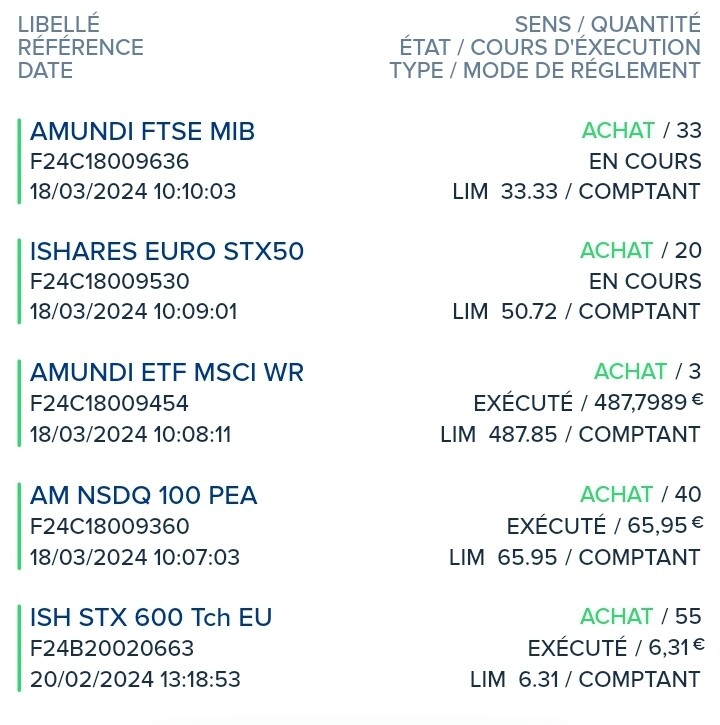This screenshot has width=720, height=725.
Task: Click the TYPE / MODE DE RÉGLEMENT header
Action: (546, 71)
